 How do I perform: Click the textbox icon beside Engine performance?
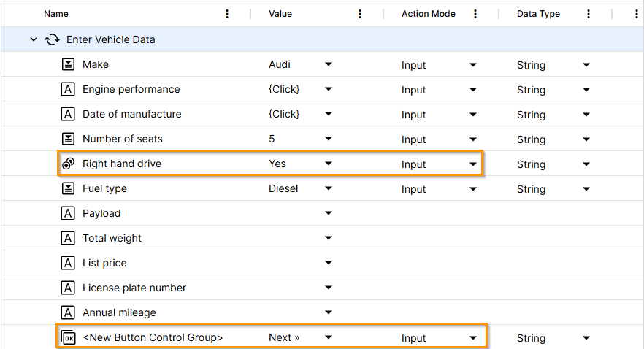click(x=68, y=89)
